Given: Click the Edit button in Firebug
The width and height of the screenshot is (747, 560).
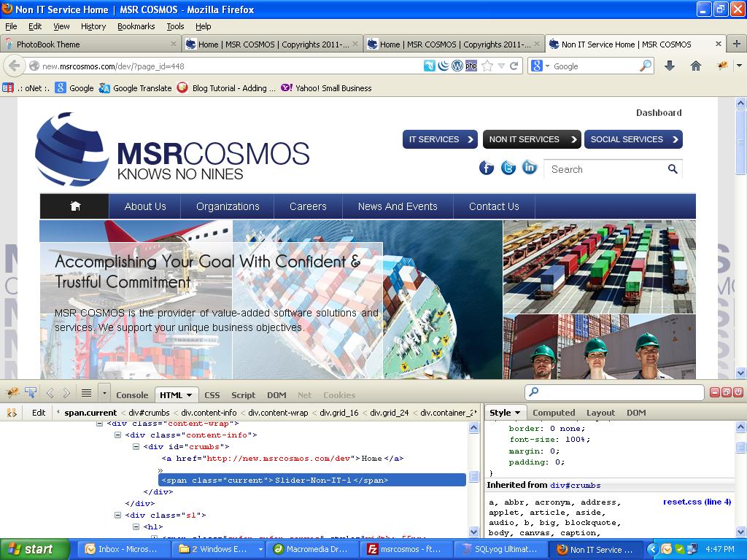Looking at the screenshot, I should pos(39,413).
